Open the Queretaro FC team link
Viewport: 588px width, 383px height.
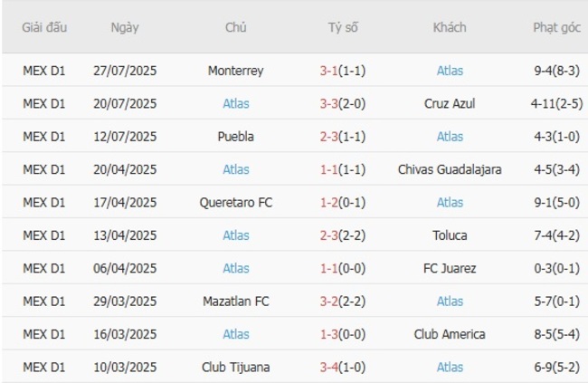pyautogui.click(x=235, y=203)
